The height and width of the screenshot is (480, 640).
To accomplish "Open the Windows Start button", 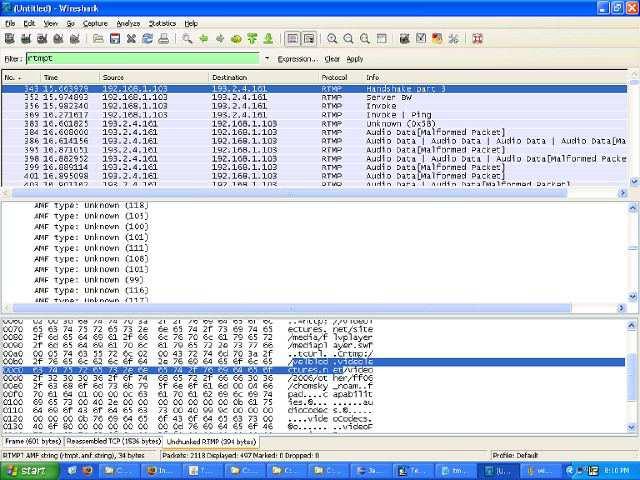I will (x=29, y=471).
